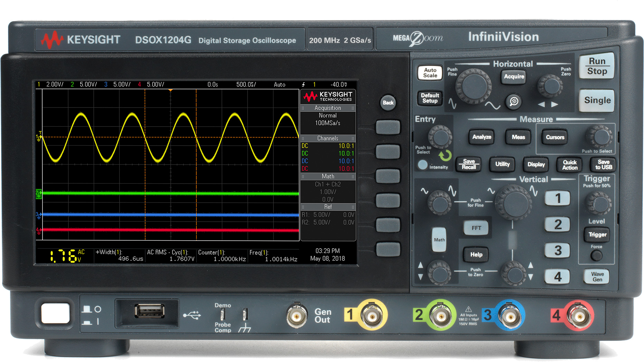Open the Utility menu
The height and width of the screenshot is (362, 644).
click(502, 164)
